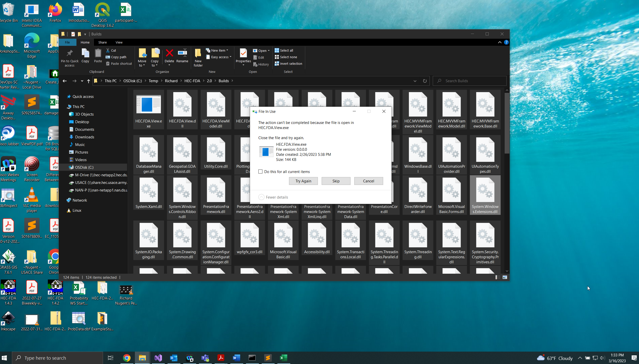
Task: Switch to the Share tab
Action: [x=102, y=42]
